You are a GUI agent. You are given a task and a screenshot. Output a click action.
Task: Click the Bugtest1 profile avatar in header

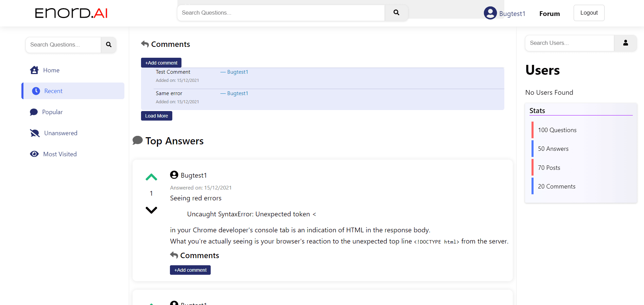pos(490,13)
